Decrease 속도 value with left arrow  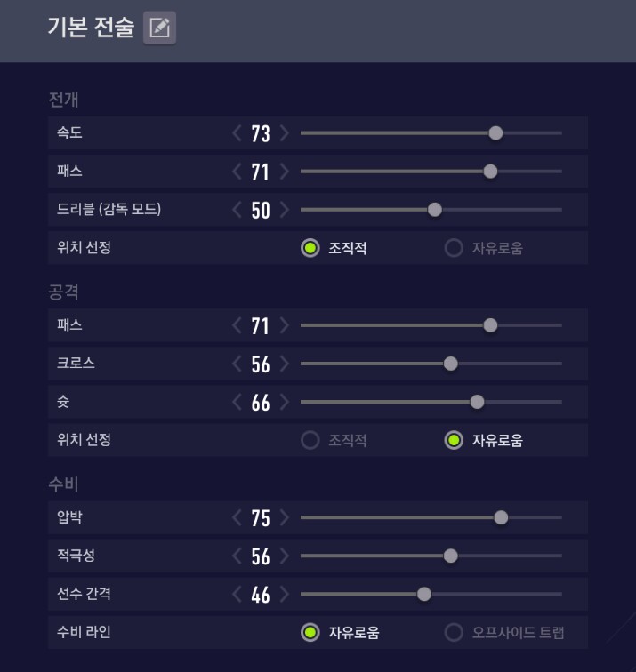click(x=237, y=132)
